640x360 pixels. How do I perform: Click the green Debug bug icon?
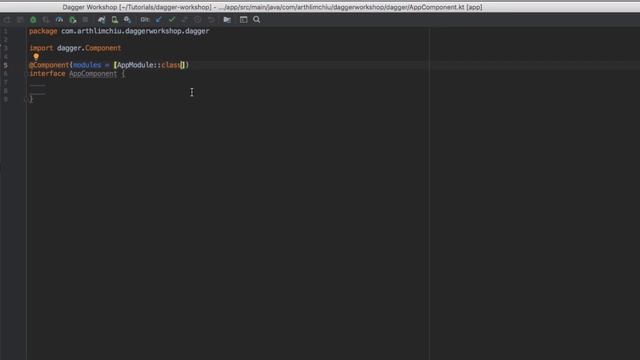(33, 20)
